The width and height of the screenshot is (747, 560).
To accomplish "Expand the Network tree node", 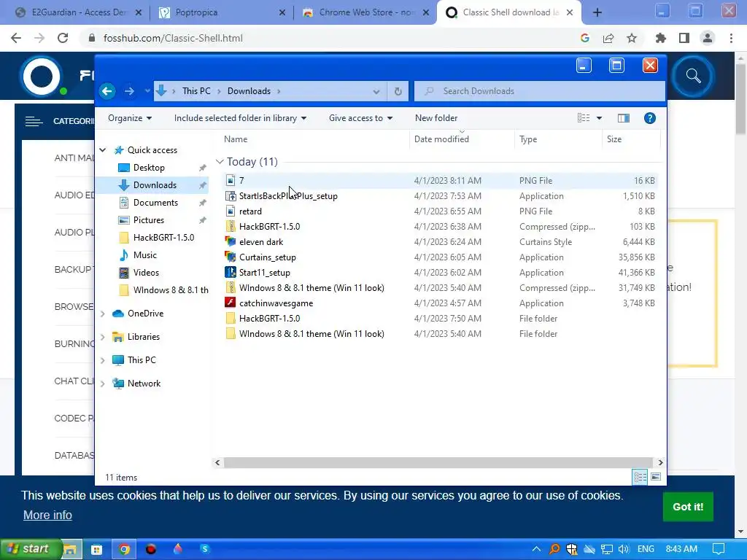I will point(102,384).
